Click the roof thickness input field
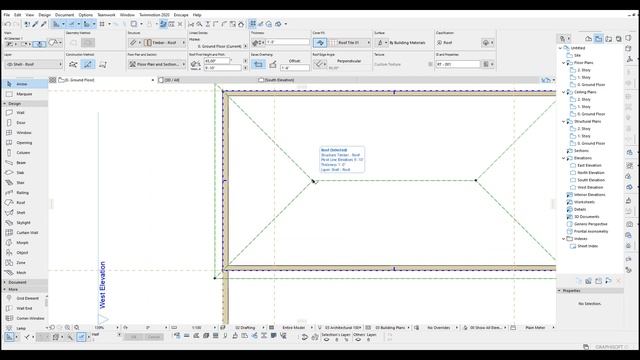 click(288, 42)
